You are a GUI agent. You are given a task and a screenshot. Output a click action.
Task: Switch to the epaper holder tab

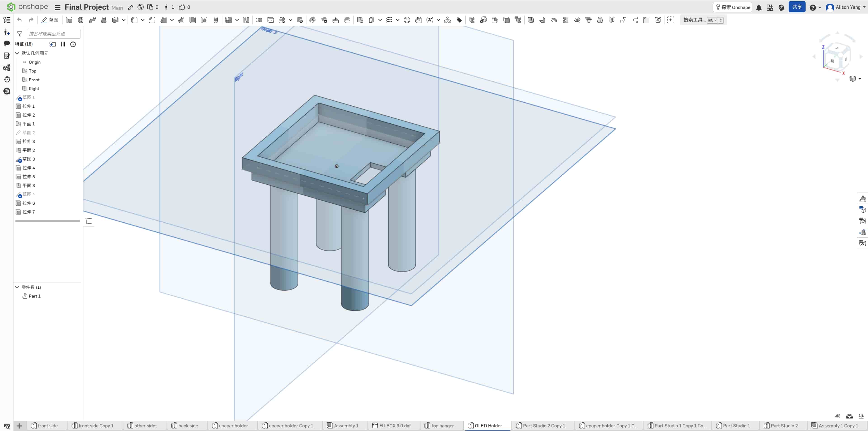230,426
